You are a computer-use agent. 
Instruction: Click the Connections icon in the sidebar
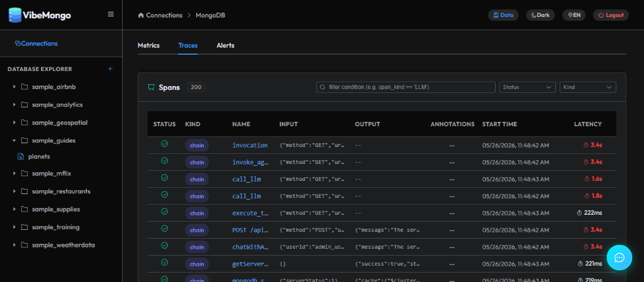click(x=18, y=43)
